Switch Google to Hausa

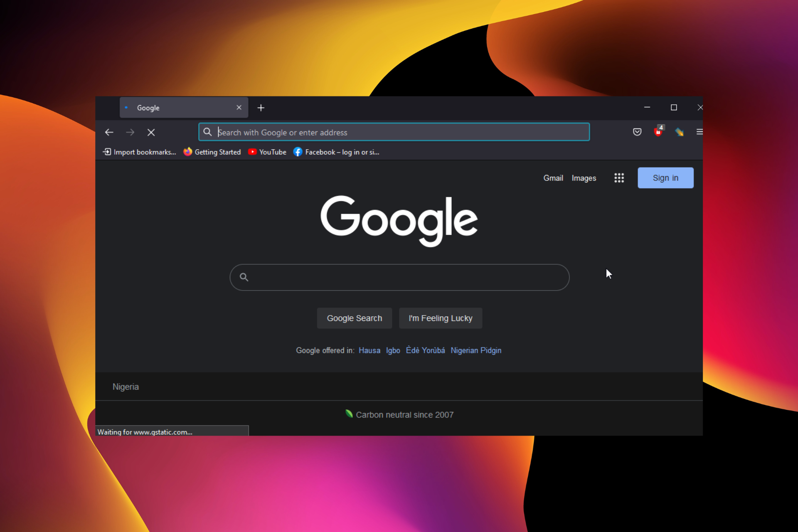pyautogui.click(x=369, y=350)
